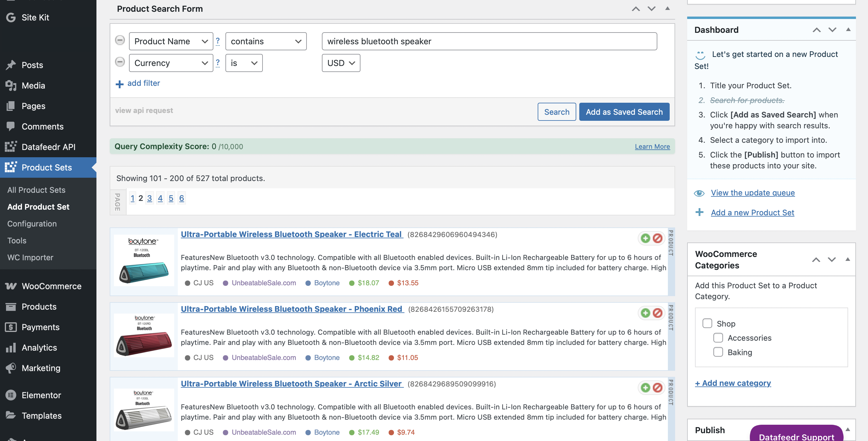Open the contains operator dropdown
This screenshot has width=868, height=441.
tap(266, 41)
